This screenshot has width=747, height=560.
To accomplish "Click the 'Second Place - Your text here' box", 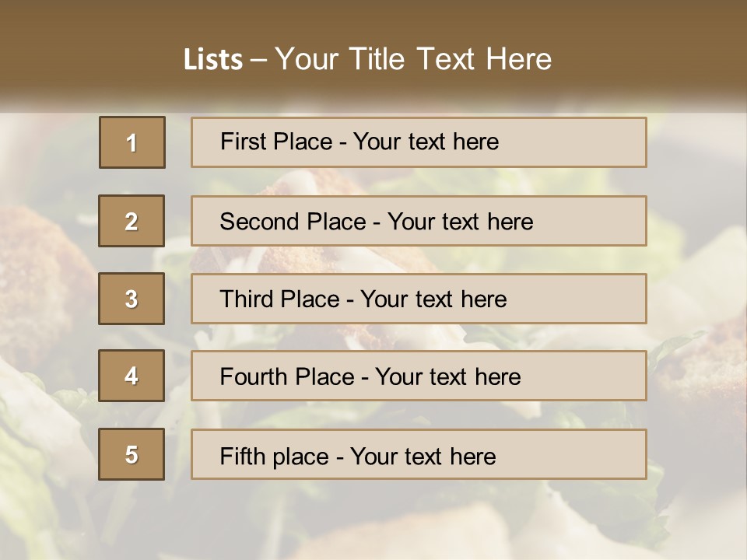I will (419, 221).
